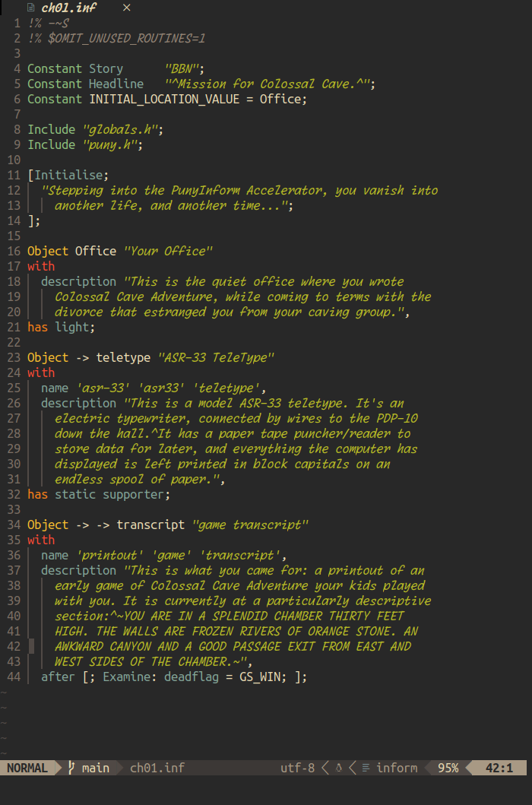This screenshot has width=532, height=805.
Task: Click the file icon in the ch01.inf tab
Action: (31, 8)
